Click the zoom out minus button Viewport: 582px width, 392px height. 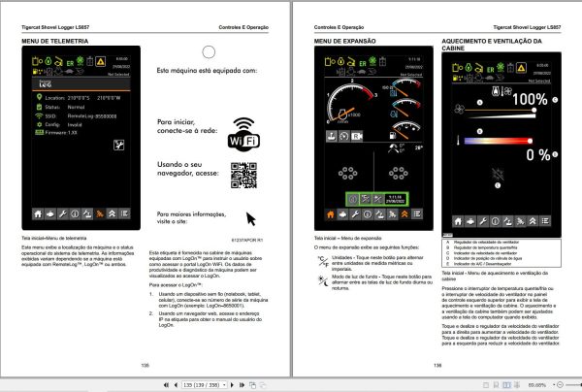[561, 385]
